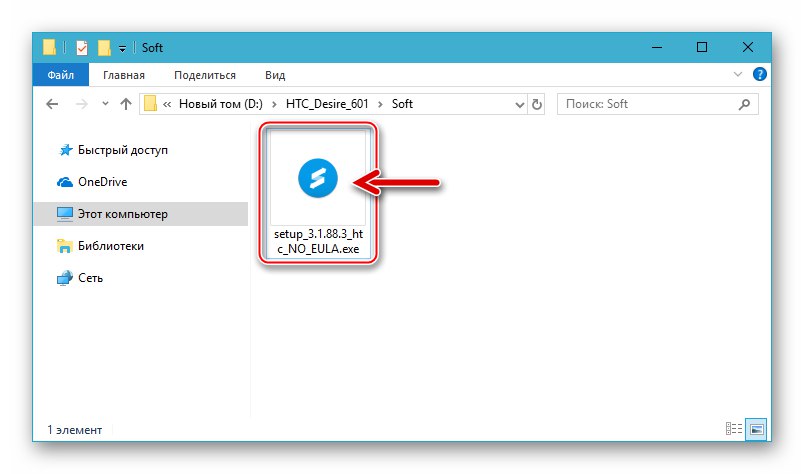
Task: Click the Soft breadcrumb segment
Action: (x=402, y=104)
